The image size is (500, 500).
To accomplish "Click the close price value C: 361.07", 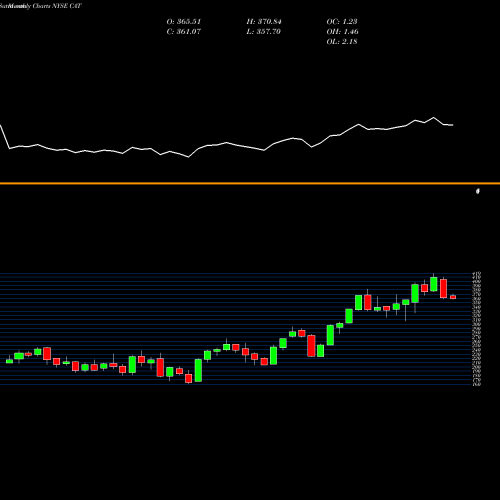I will (x=184, y=32).
